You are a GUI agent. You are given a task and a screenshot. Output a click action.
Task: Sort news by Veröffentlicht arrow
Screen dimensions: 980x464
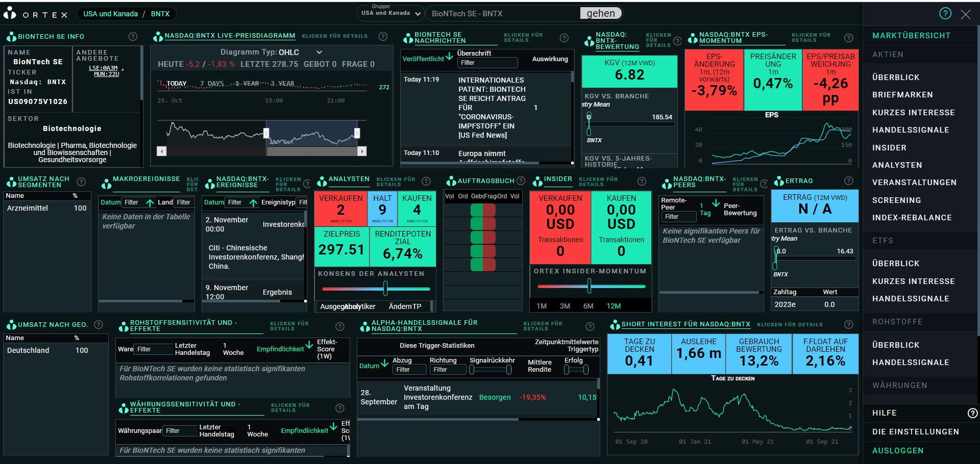(449, 56)
